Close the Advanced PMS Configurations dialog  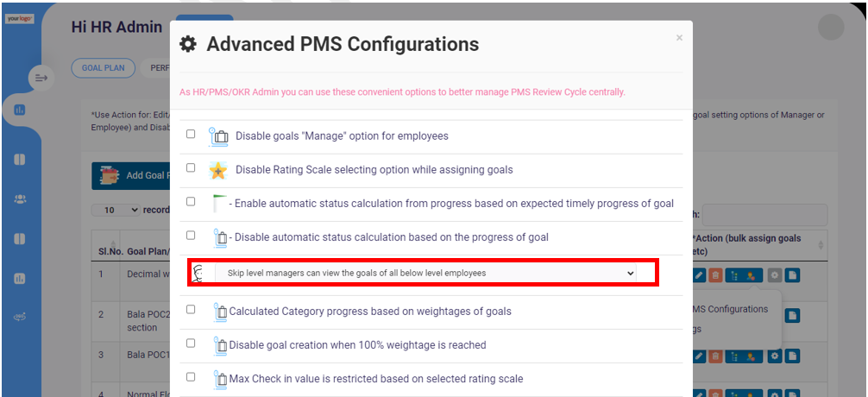679,38
